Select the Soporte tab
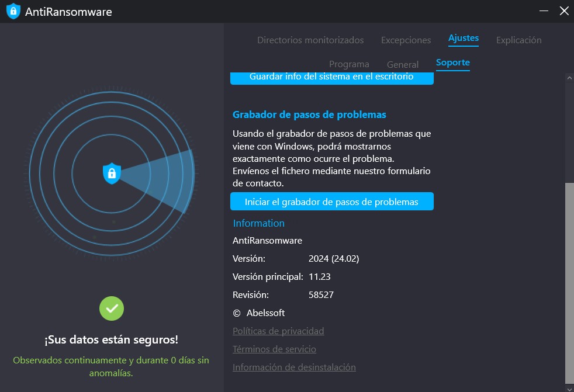 coord(453,62)
